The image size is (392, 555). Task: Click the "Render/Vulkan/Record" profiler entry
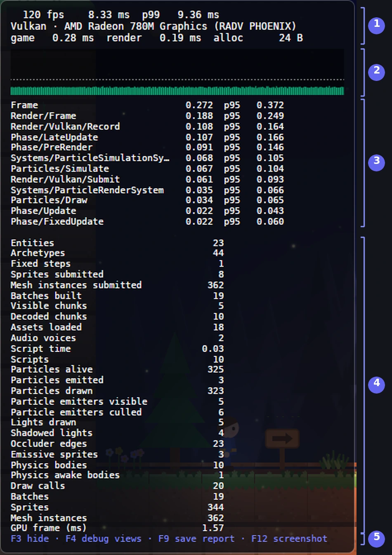pos(65,127)
